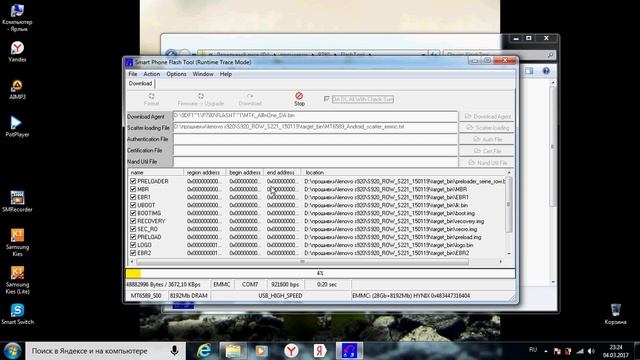Open the Window menu
Screen dimensions: 640x360
pos(203,74)
